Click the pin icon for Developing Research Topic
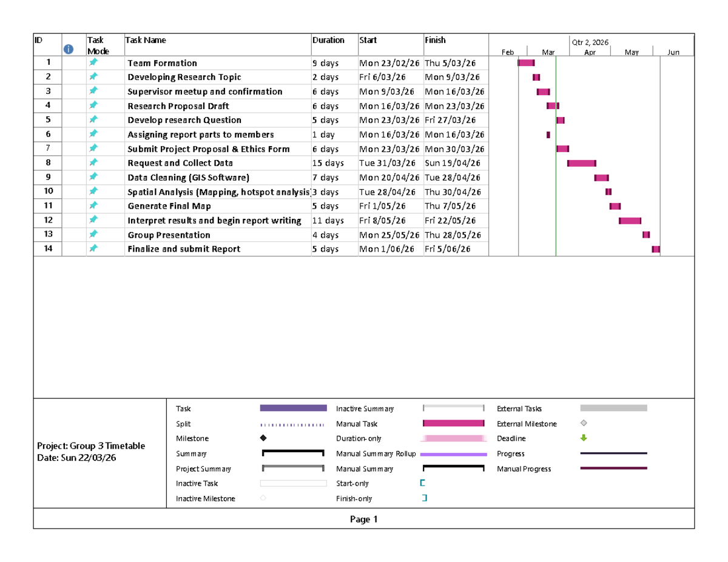 tap(93, 76)
